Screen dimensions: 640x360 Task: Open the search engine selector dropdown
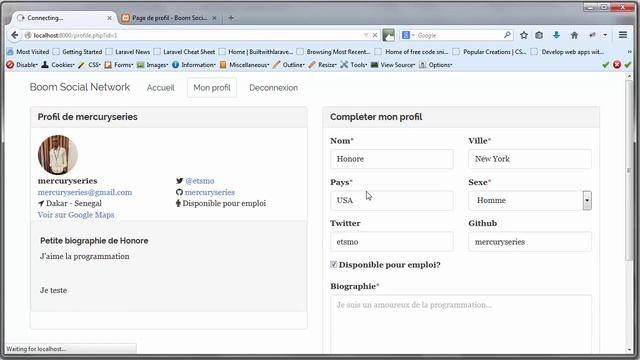coord(408,36)
